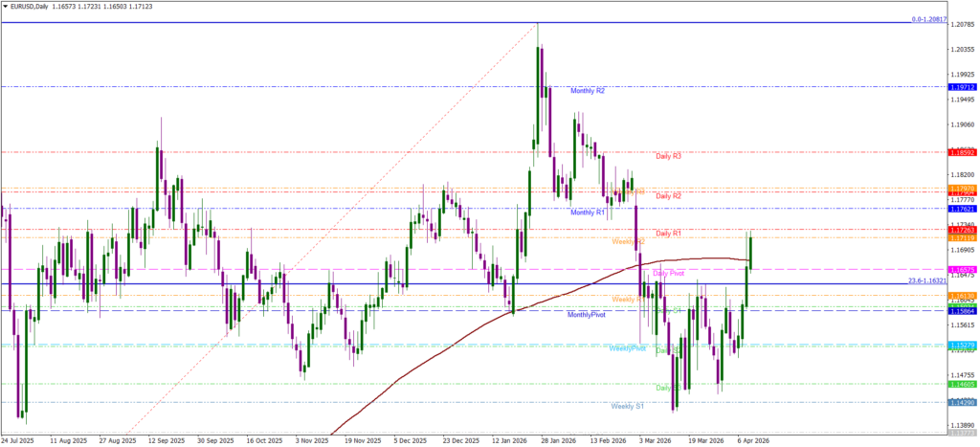This screenshot has width=980, height=447.
Task: Click the Weekly S1 support label
Action: click(x=628, y=406)
